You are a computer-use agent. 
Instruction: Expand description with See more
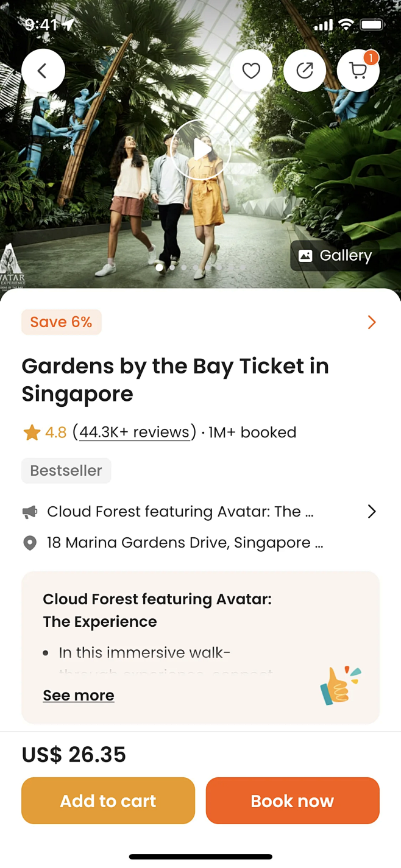click(79, 696)
